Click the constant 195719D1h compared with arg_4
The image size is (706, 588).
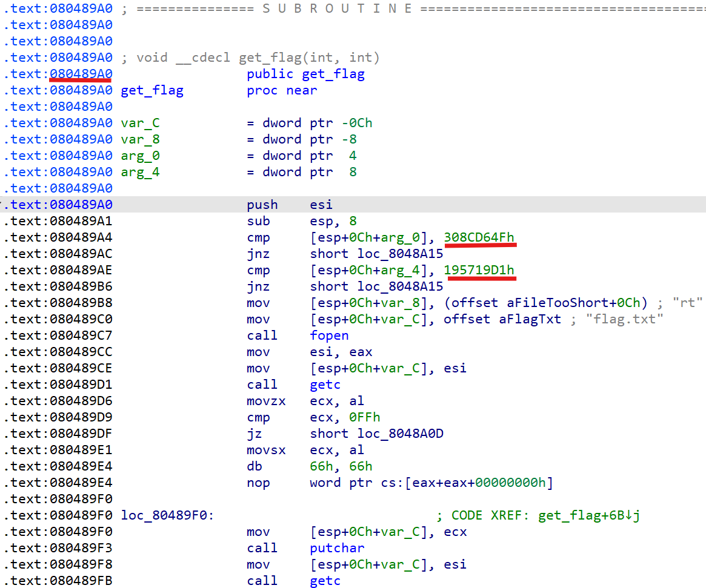point(479,270)
